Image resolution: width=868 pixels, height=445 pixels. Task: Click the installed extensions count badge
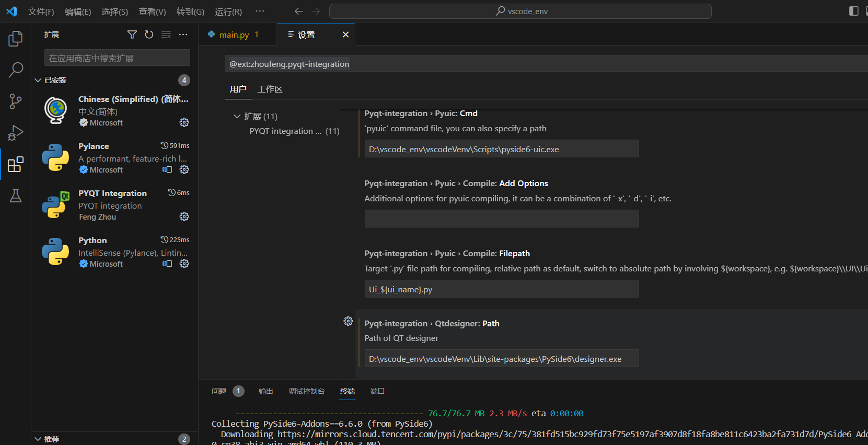point(184,80)
